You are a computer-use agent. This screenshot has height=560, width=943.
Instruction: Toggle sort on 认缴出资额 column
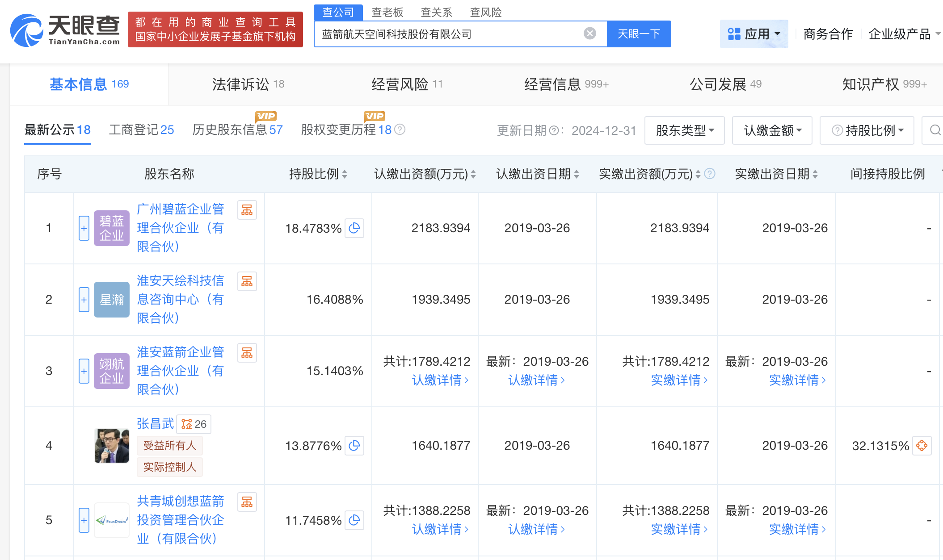473,174
